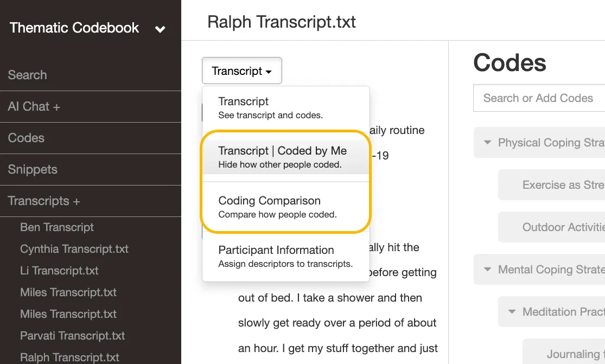
Task: Open Parvati Transcript.txt
Action: point(72,335)
